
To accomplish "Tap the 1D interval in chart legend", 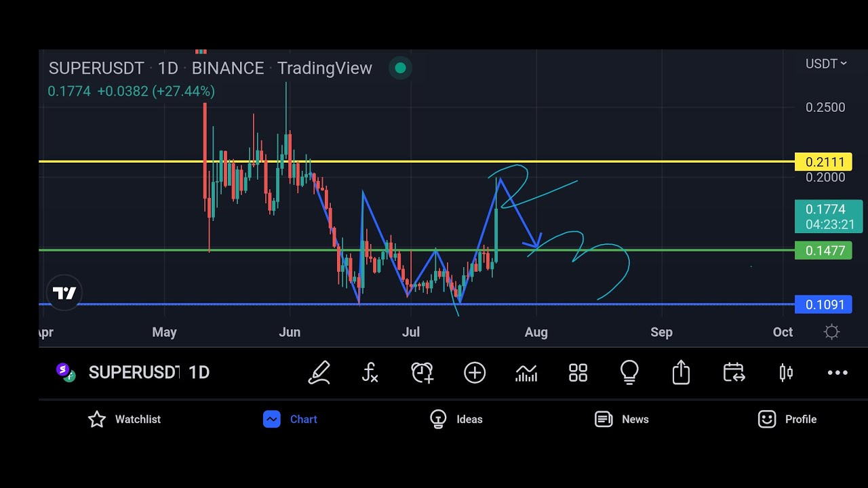I will tap(167, 68).
